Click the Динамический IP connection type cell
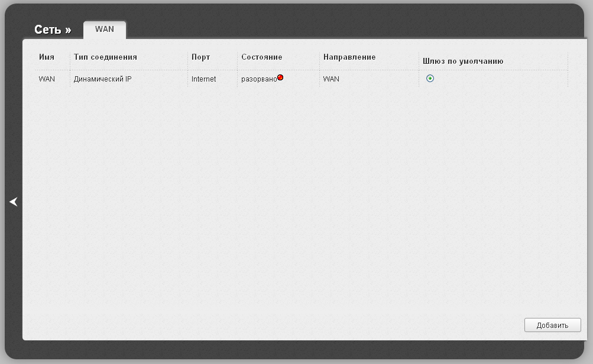This screenshot has height=364, width=593. [102, 79]
